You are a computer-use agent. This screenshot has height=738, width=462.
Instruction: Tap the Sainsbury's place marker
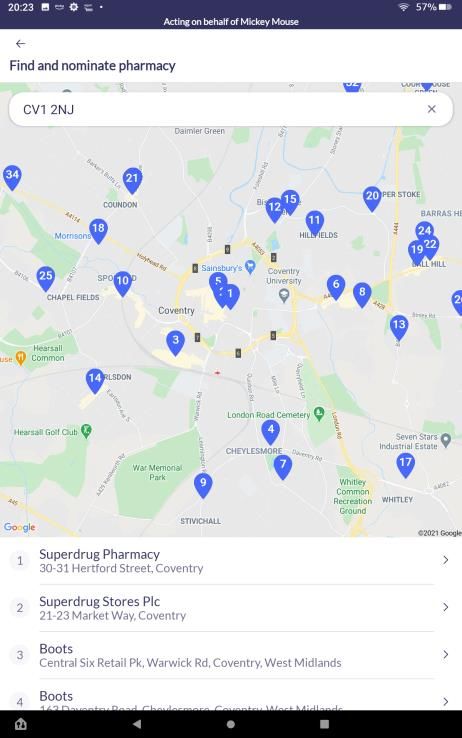point(250,267)
